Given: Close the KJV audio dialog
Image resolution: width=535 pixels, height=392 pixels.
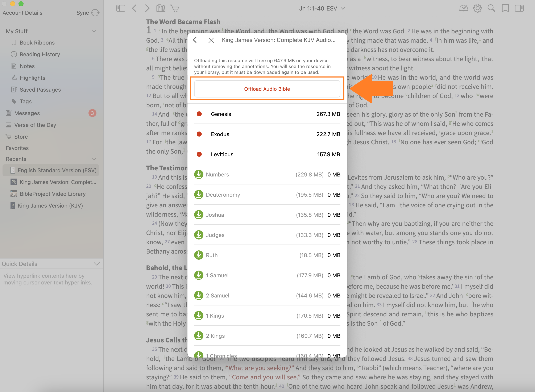Looking at the screenshot, I should (211, 40).
